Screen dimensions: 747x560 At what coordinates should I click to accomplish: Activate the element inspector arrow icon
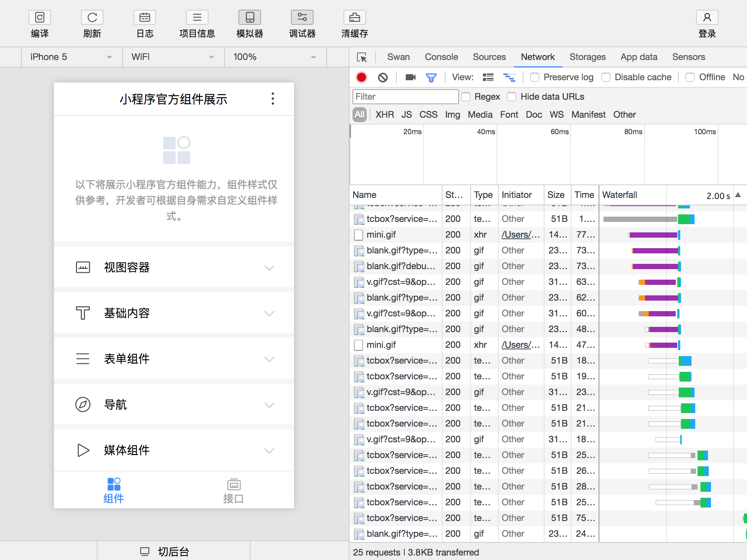click(362, 57)
